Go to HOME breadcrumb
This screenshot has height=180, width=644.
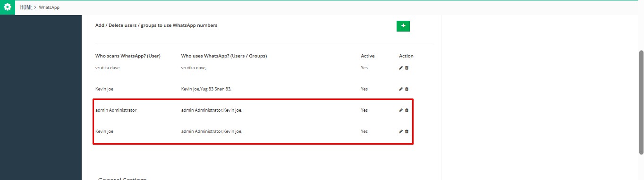click(26, 8)
